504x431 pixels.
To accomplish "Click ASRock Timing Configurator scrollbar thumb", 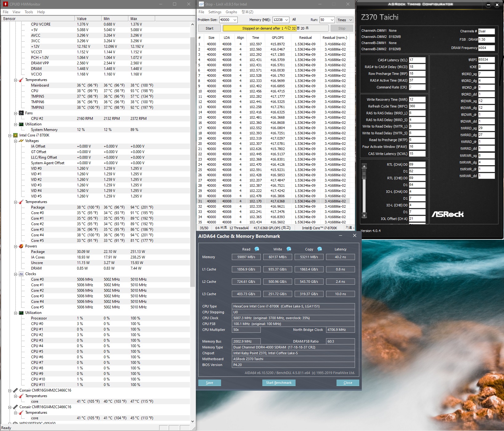I will (364, 174).
